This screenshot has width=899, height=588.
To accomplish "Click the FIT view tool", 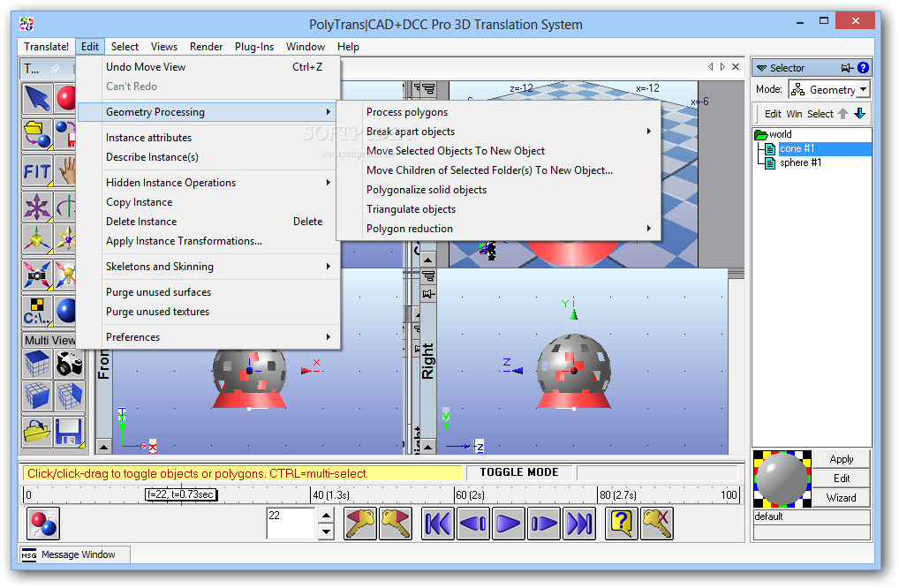I will pos(37,170).
